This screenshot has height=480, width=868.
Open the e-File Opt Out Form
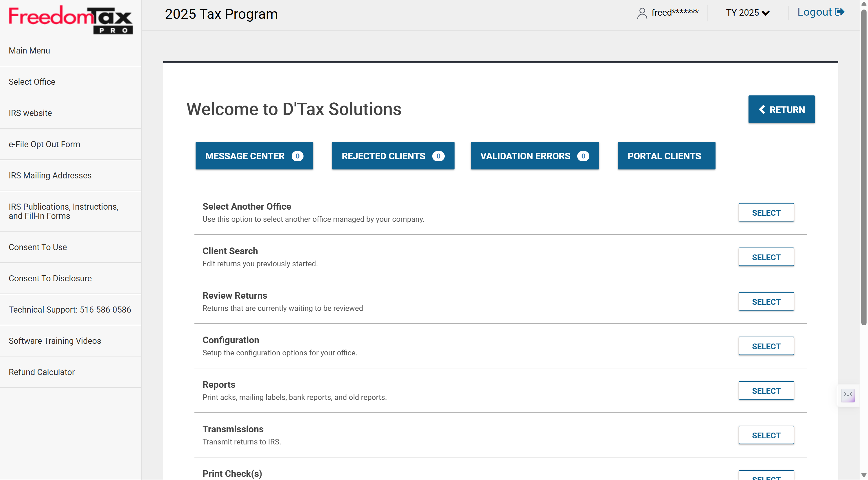pos(71,144)
